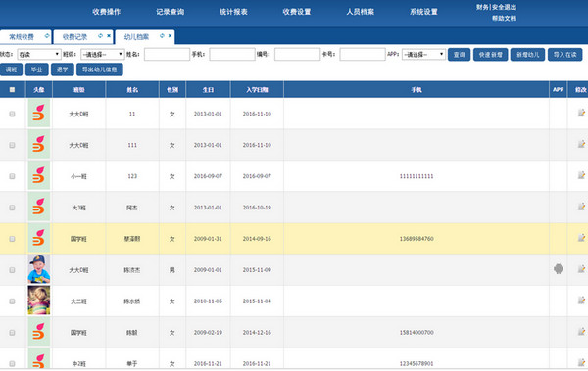Open edit icon for student 123
The height and width of the screenshot is (371, 588).
click(581, 175)
